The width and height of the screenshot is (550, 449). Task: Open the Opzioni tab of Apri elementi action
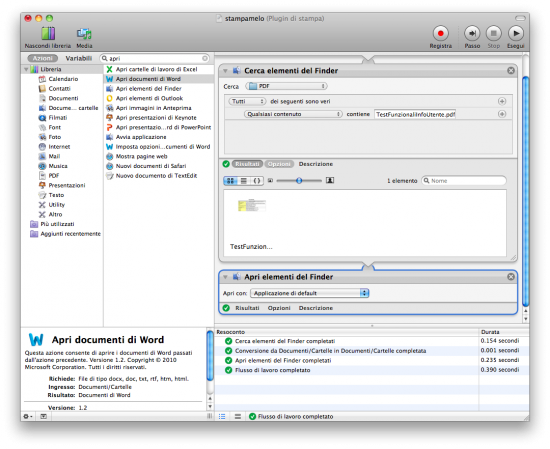point(279,308)
